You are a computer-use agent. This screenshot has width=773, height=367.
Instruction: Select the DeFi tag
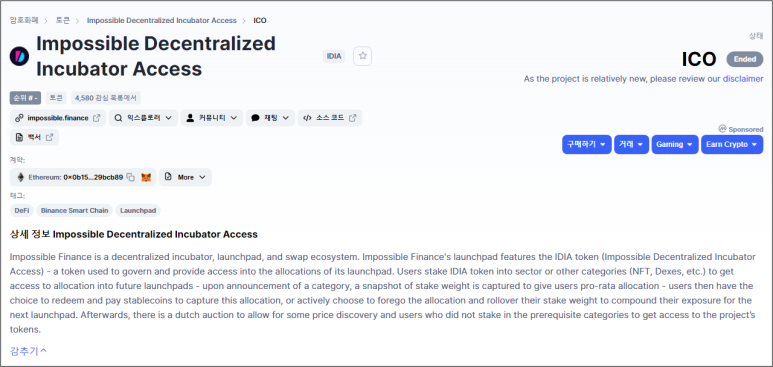pos(22,211)
